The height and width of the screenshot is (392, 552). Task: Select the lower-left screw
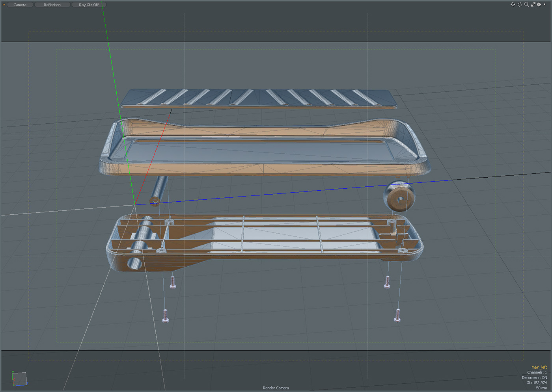[x=166, y=316]
